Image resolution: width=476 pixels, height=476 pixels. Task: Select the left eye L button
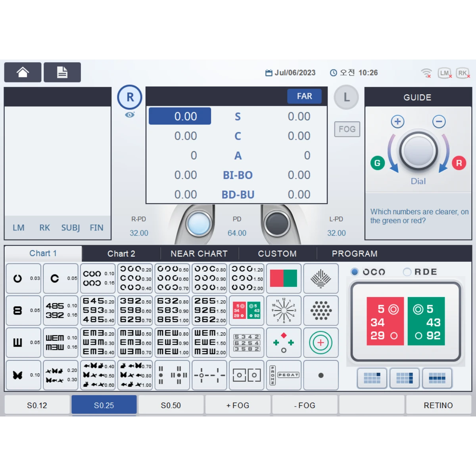pyautogui.click(x=346, y=97)
